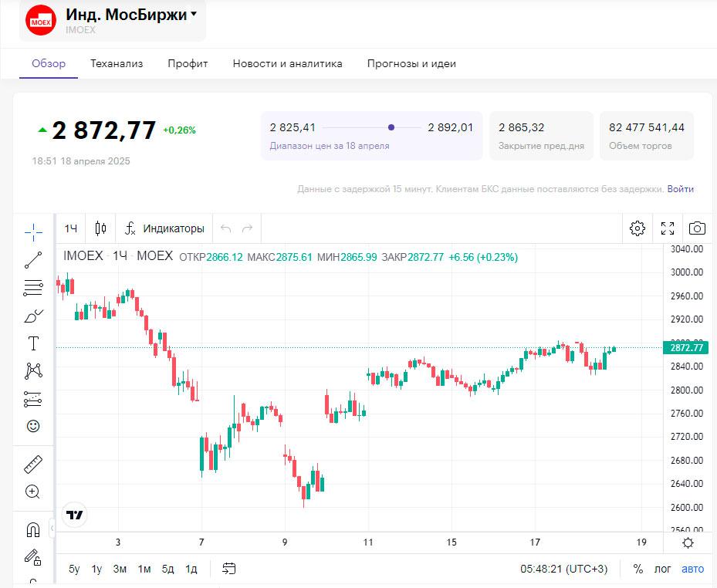717x588 pixels.
Task: Select the brush drawing tool
Action: pyautogui.click(x=33, y=316)
